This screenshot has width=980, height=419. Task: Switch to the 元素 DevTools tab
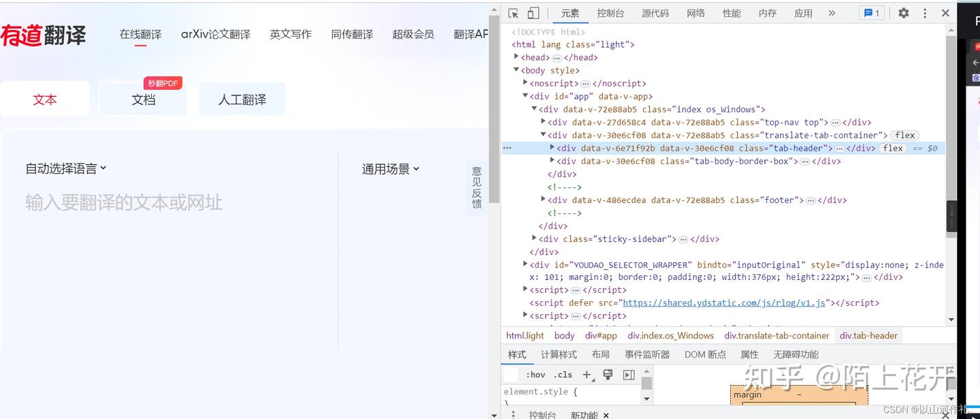point(570,13)
